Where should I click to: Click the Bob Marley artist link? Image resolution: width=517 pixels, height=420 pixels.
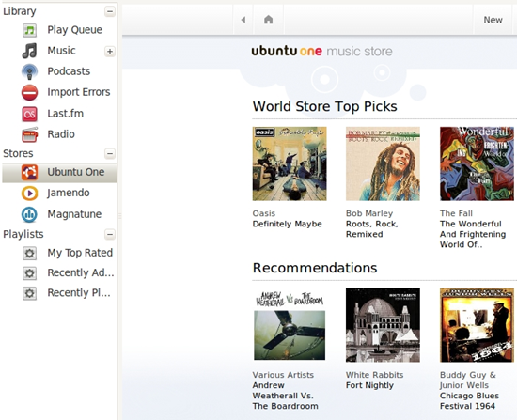369,213
